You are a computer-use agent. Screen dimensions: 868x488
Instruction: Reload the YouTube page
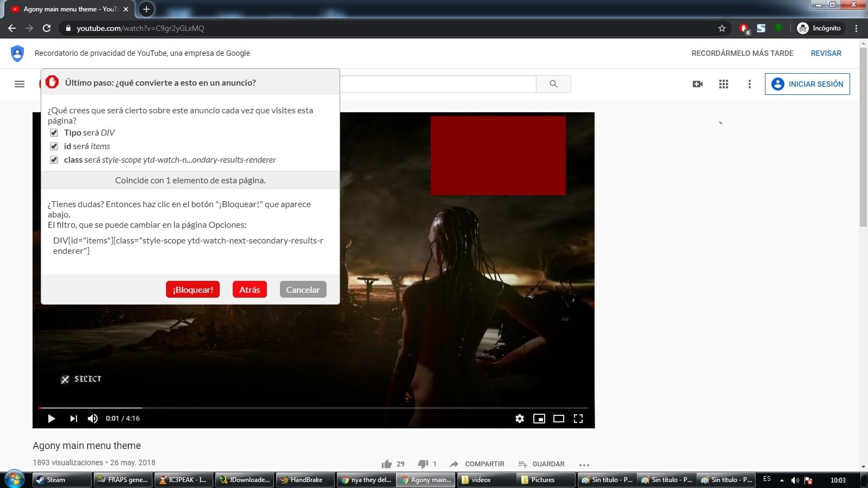[x=47, y=28]
